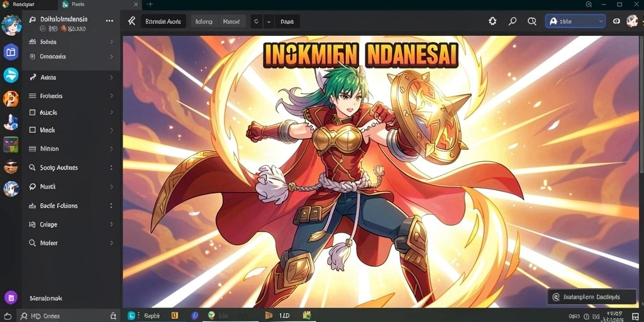Open the Soolg Aodhaes row dots menu
The height and width of the screenshot is (322, 644).
pyautogui.click(x=111, y=167)
